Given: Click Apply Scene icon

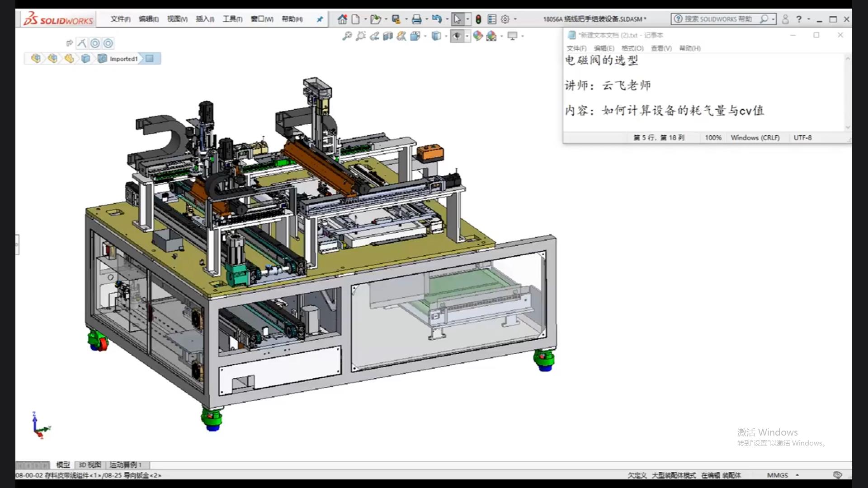Looking at the screenshot, I should pos(491,36).
